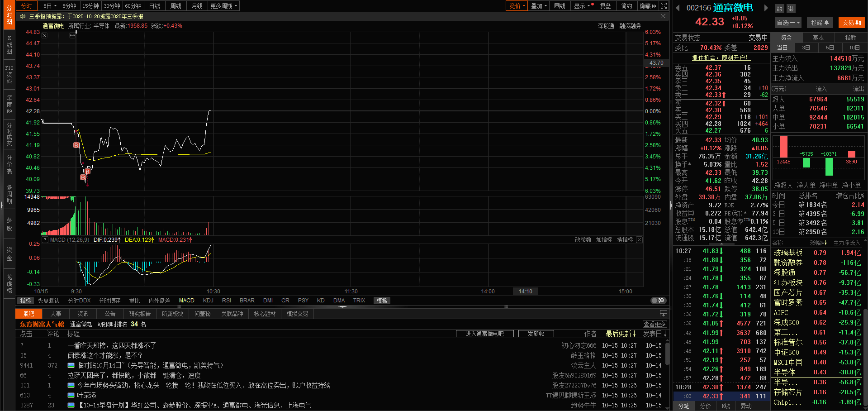The height and width of the screenshot is (411, 868).
Task: Toggle the 弹 popup switch
Action: click(x=658, y=301)
